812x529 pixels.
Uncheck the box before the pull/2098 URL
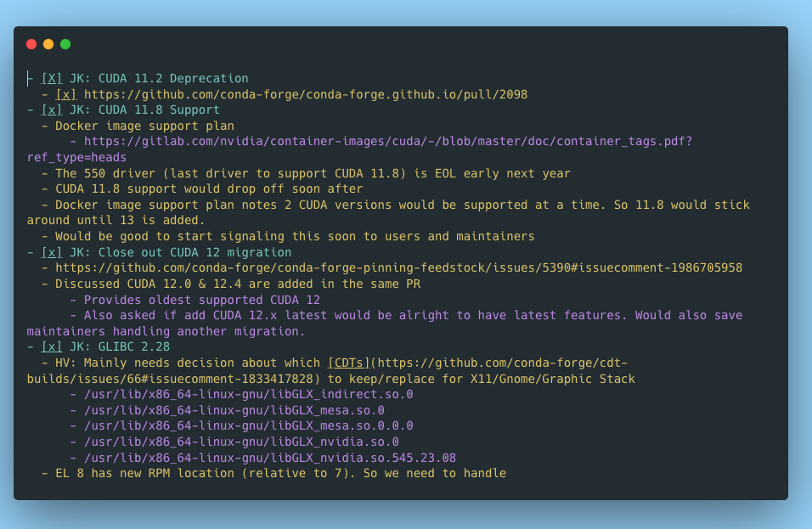pyautogui.click(x=66, y=94)
